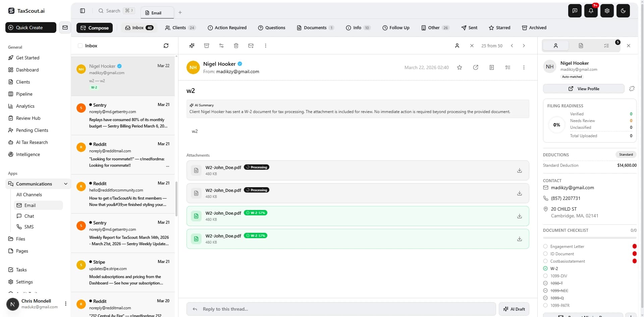
Task: Check the Inbox select-all checkbox
Action: (x=80, y=46)
